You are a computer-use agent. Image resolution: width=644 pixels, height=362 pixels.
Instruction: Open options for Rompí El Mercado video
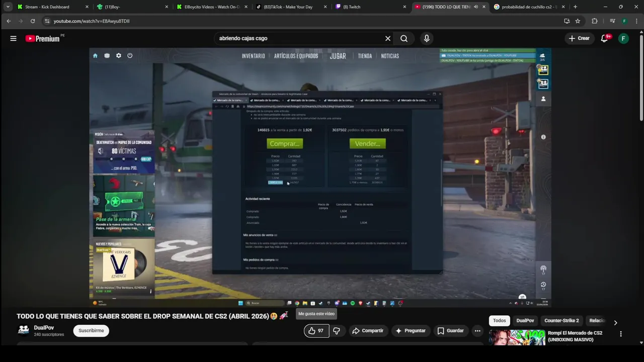[x=621, y=334]
